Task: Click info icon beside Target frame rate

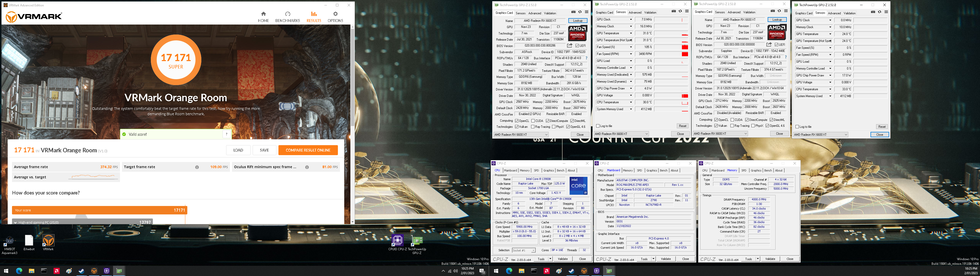Action: pyautogui.click(x=197, y=167)
